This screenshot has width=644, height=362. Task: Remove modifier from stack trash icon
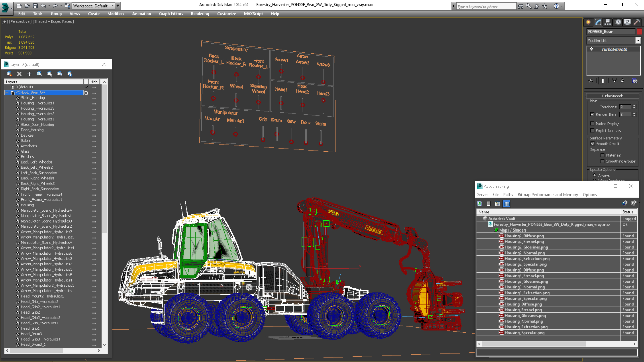[x=623, y=81]
